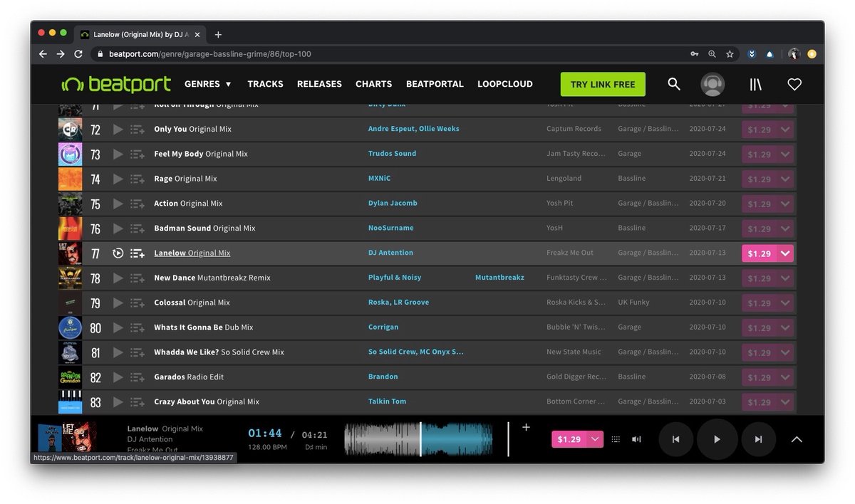Open price dropdown for Badman Sound
This screenshot has height=504, width=855.
785,229
